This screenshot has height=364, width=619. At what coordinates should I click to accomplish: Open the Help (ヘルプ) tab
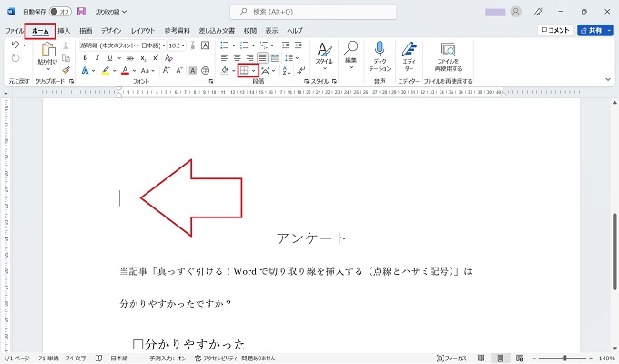(295, 30)
